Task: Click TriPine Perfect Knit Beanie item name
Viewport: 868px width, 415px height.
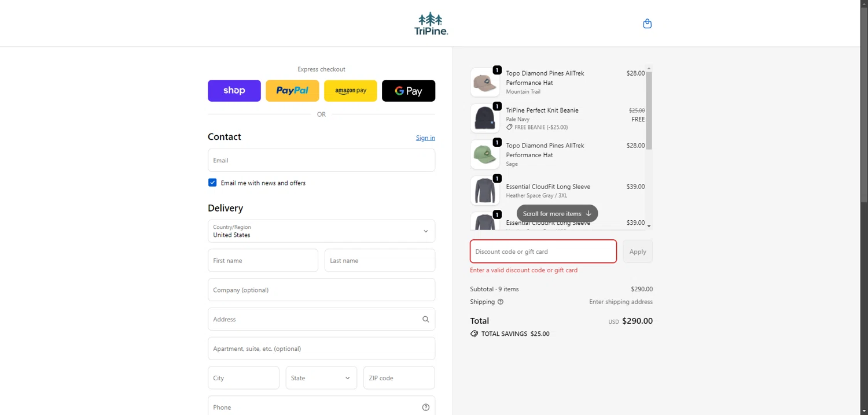Action: (x=542, y=110)
